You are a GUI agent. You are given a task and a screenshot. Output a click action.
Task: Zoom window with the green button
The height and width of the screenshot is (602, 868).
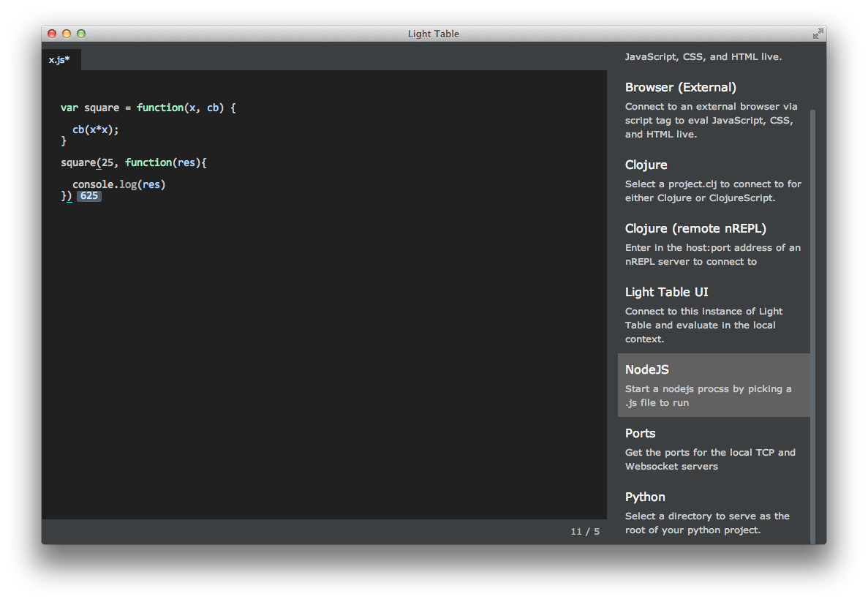81,34
